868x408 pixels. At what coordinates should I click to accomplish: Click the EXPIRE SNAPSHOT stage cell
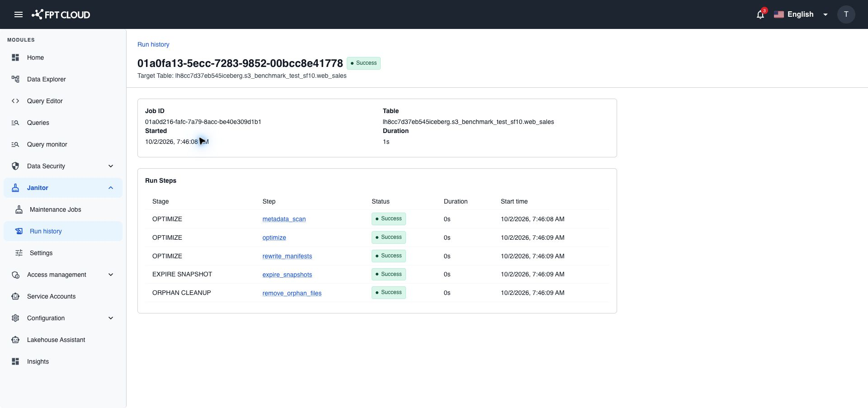tap(182, 274)
